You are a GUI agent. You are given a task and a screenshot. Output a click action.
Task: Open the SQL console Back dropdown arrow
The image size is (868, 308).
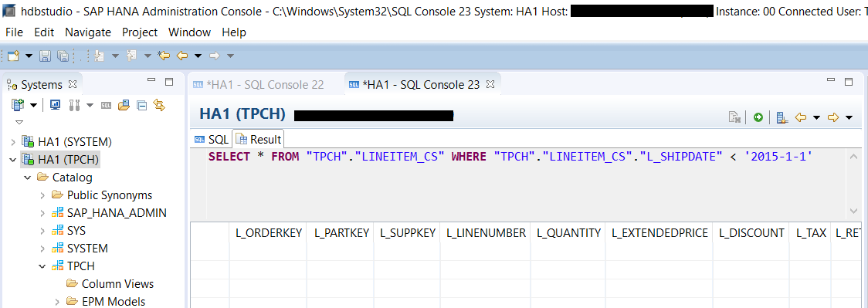point(816,117)
